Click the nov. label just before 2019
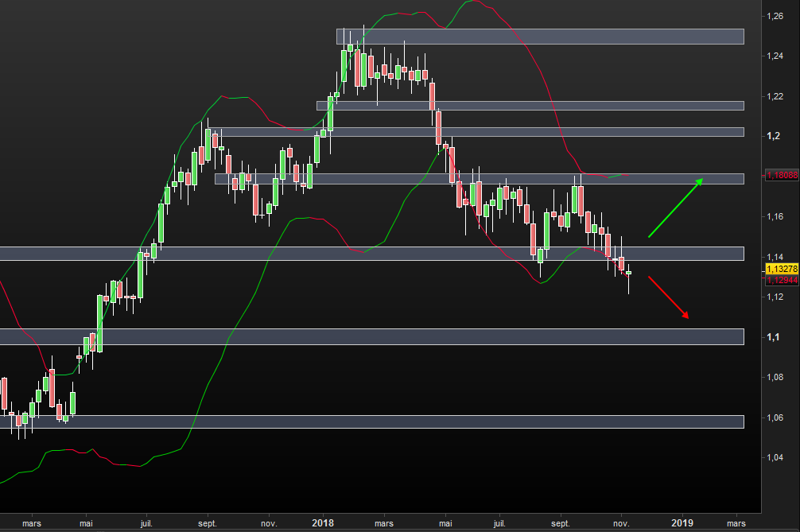 [621, 523]
